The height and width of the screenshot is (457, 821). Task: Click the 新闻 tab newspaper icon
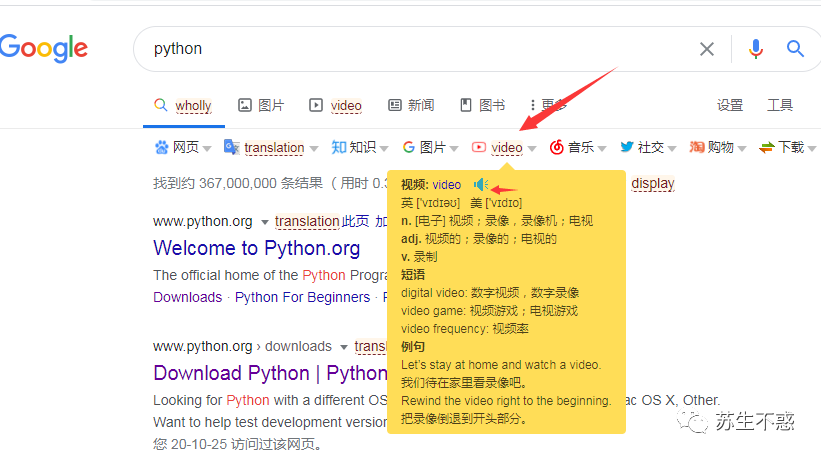395,105
